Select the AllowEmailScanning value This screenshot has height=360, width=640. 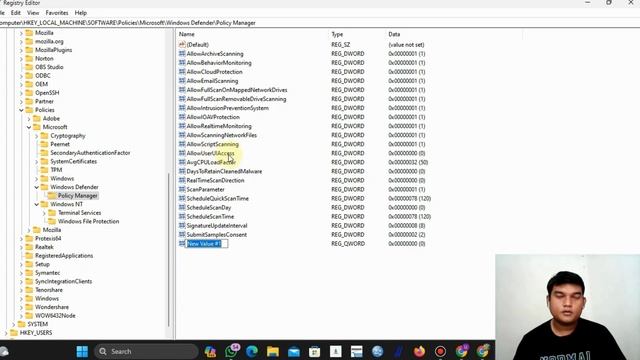[x=212, y=81]
